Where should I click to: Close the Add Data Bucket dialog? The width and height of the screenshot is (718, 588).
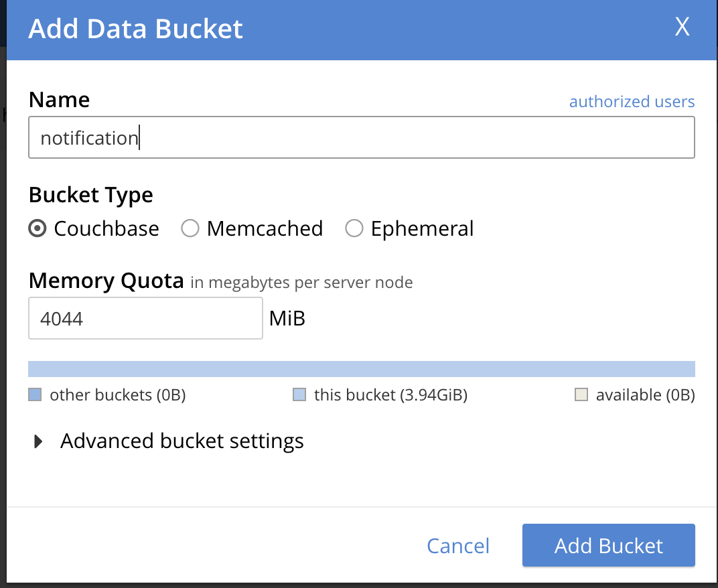[x=682, y=27]
